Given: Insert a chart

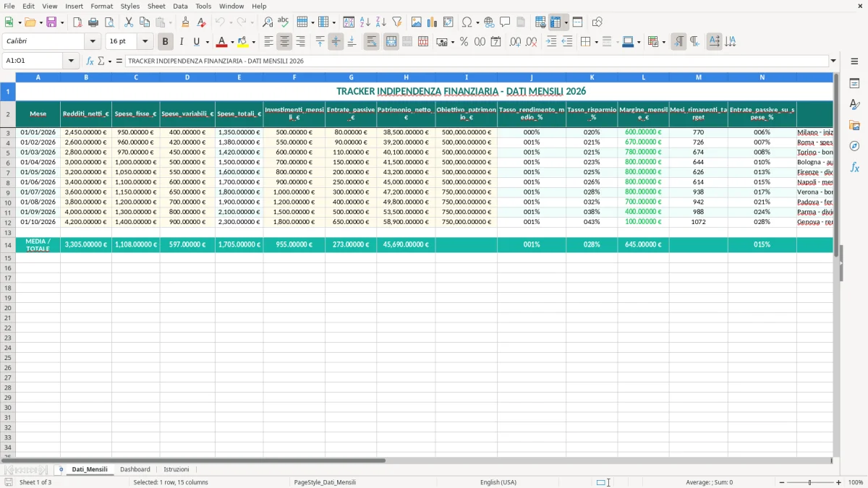Looking at the screenshot, I should (x=433, y=22).
